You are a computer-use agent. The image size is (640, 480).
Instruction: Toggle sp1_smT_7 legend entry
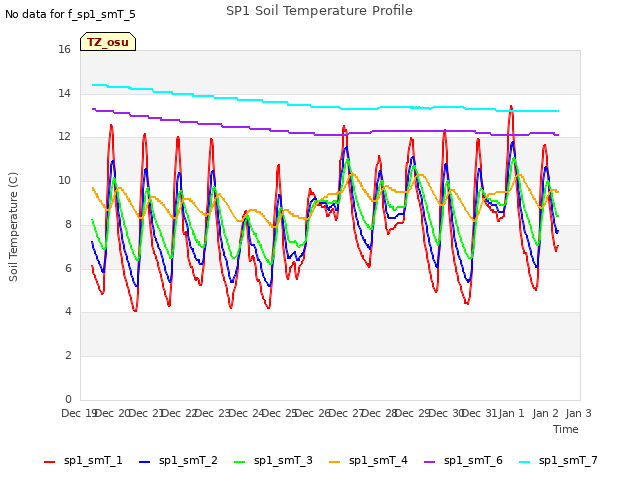[558, 460]
